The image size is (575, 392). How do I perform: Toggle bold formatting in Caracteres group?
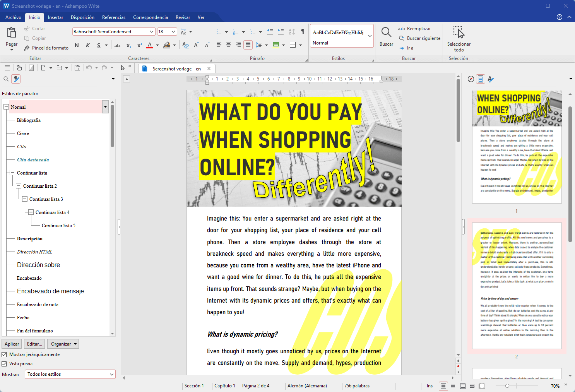click(x=77, y=45)
